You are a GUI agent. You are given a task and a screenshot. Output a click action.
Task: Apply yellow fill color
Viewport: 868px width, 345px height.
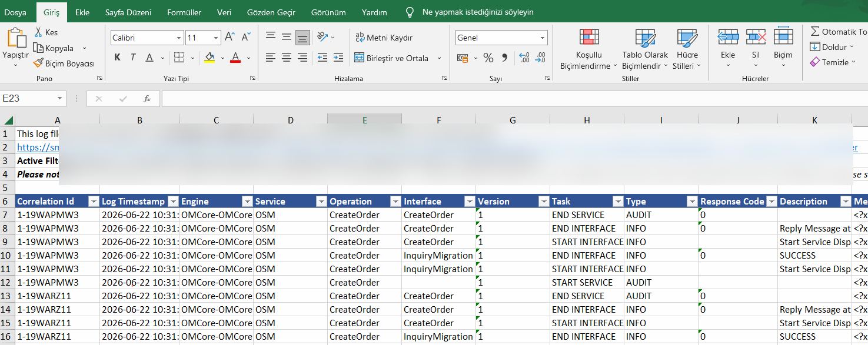coord(209,58)
